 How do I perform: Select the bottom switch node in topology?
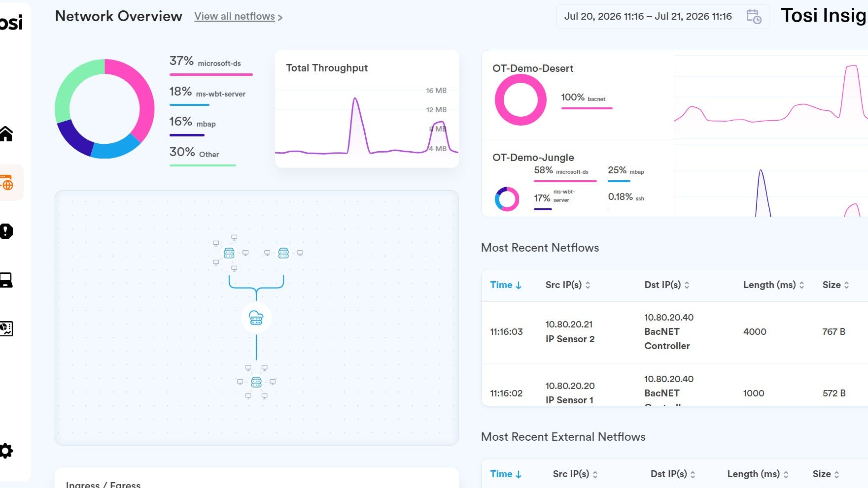tap(256, 382)
